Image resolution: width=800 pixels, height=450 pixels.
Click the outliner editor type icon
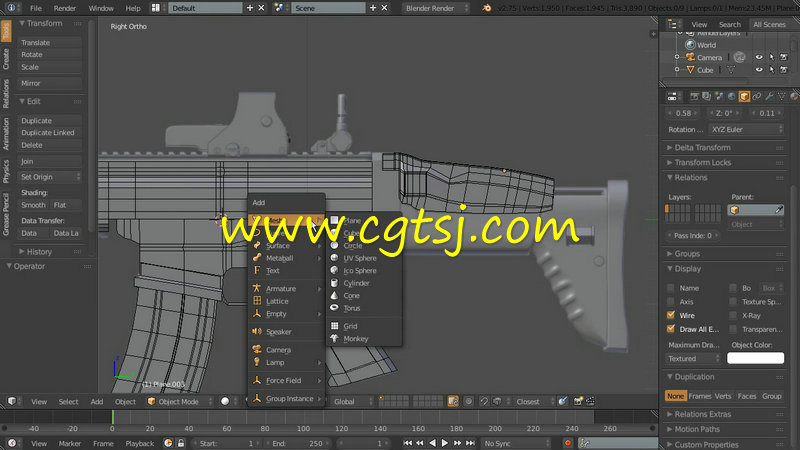click(x=673, y=24)
